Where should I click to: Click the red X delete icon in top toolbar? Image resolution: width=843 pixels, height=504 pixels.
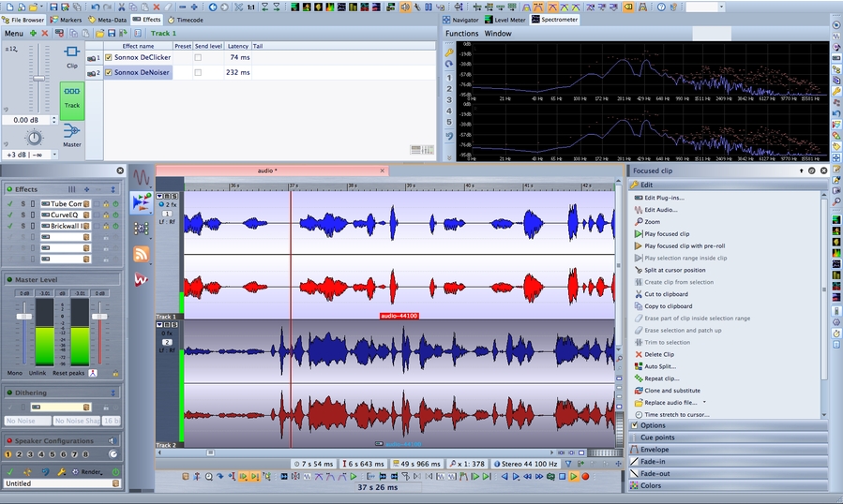coord(157,7)
